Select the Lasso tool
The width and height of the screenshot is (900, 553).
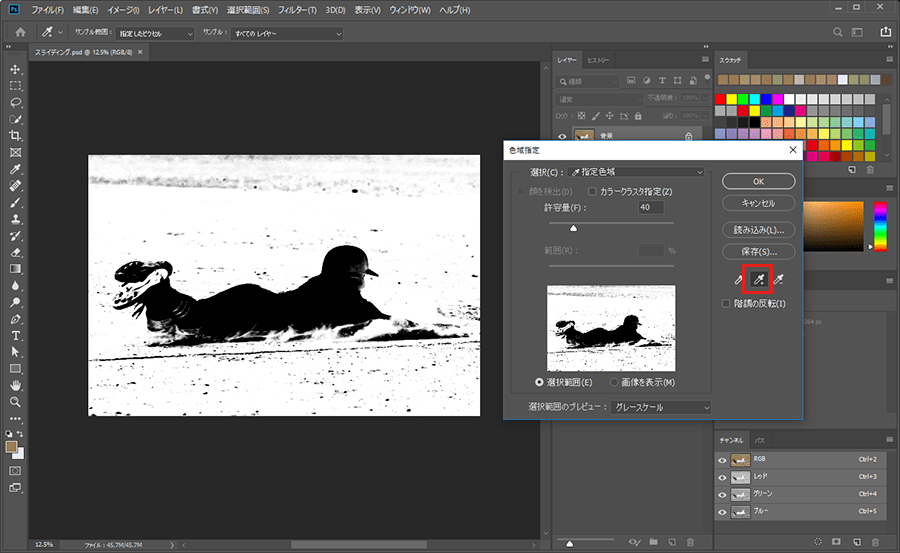15,102
